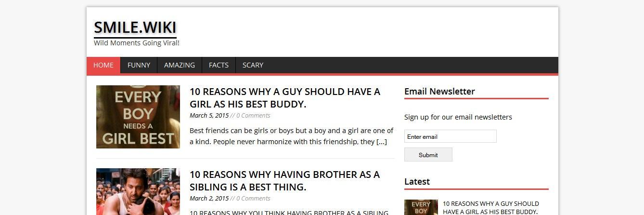Click the March 2, 2015 post date
The height and width of the screenshot is (215, 644).
tap(209, 198)
